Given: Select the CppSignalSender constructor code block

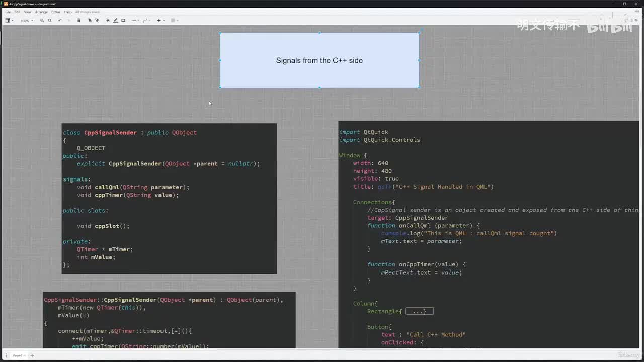Looking at the screenshot, I should (169, 320).
